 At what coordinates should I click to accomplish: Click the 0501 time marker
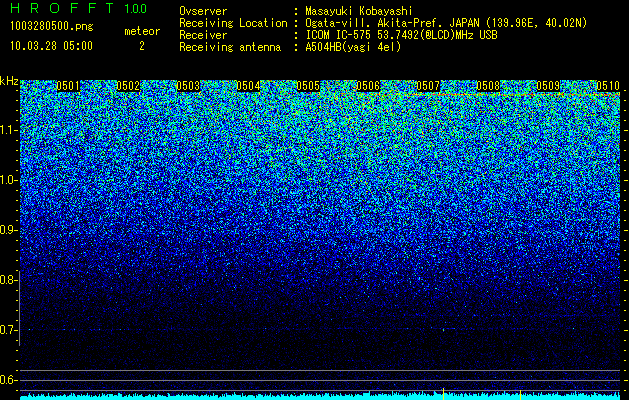click(x=68, y=86)
